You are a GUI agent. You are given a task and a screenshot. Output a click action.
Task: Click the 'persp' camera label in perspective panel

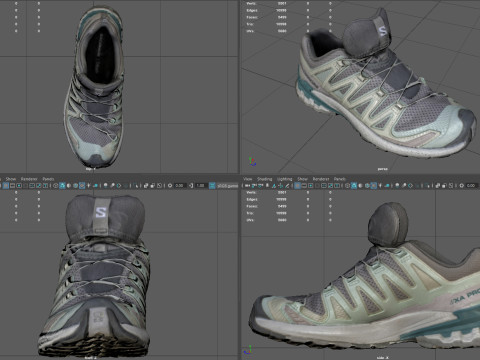point(382,169)
